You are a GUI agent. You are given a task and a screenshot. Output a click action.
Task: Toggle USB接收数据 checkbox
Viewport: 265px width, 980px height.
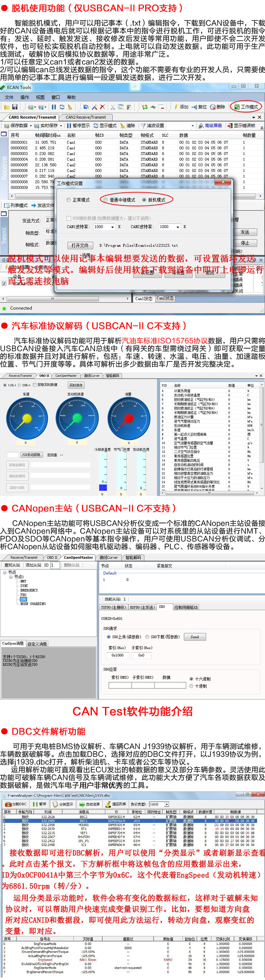tap(69, 219)
